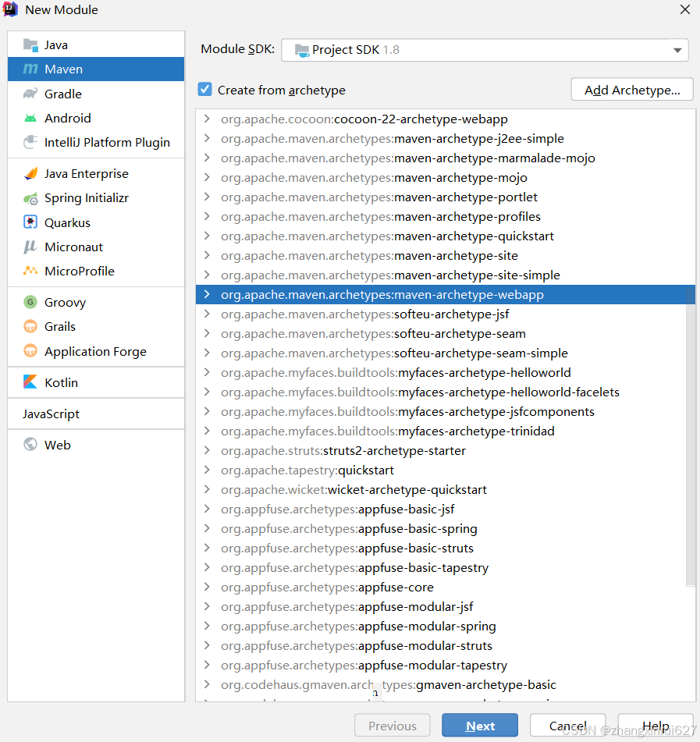Select the Java module type label
This screenshot has width=700, height=742.
pos(56,45)
